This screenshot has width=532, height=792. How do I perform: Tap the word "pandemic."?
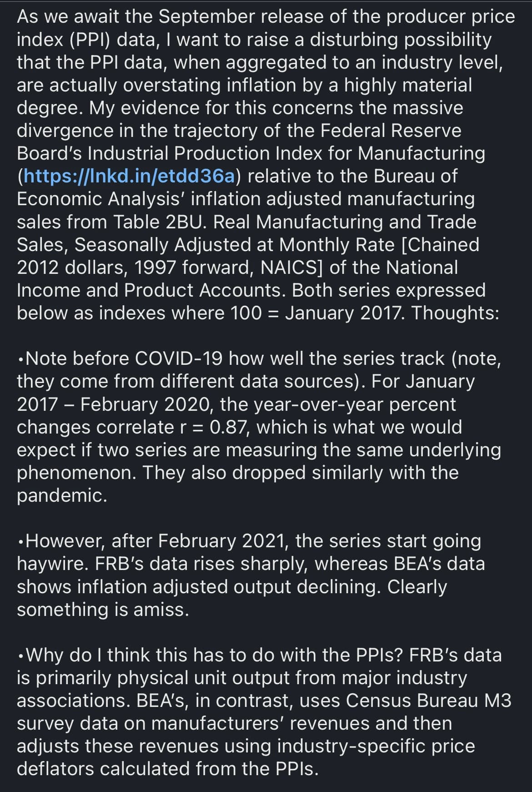click(62, 495)
